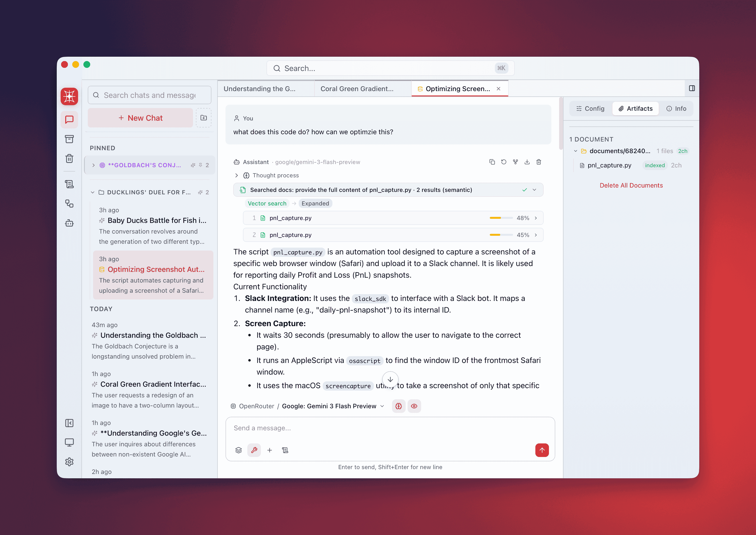Toggle the knowledge wrench in message toolbar

pos(254,450)
